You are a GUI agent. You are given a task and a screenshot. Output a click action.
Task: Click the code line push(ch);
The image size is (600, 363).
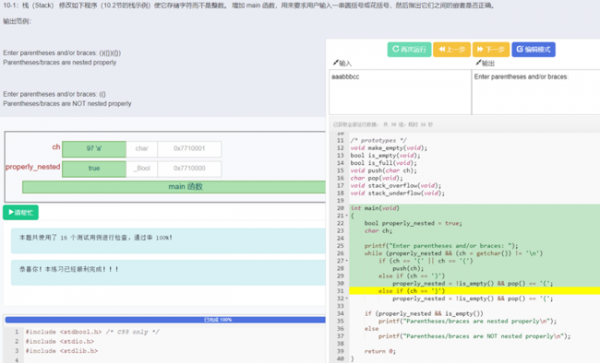click(x=408, y=269)
